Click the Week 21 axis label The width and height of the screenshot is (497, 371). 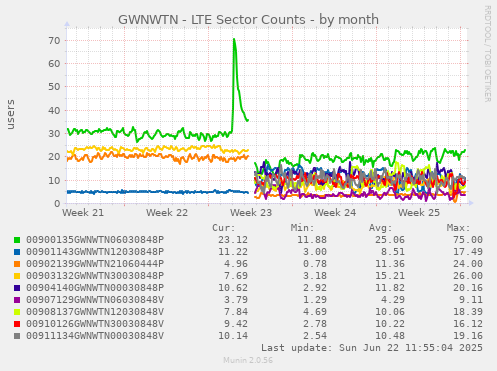tap(83, 213)
